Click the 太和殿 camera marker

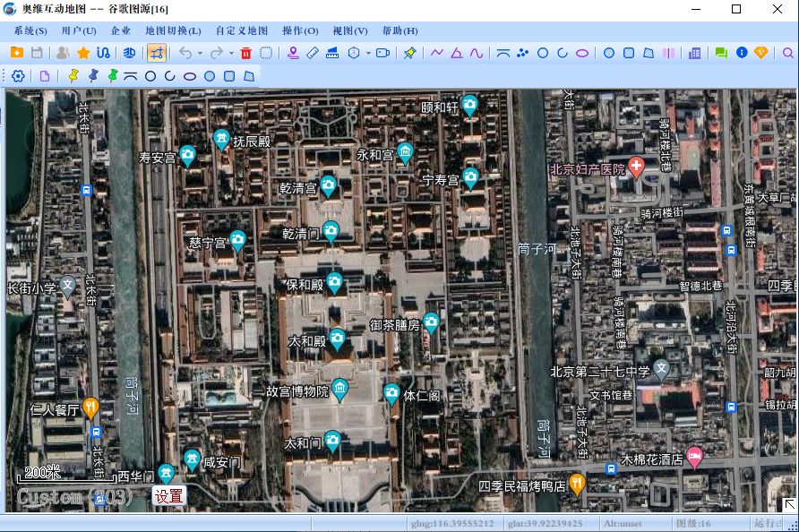click(x=337, y=339)
